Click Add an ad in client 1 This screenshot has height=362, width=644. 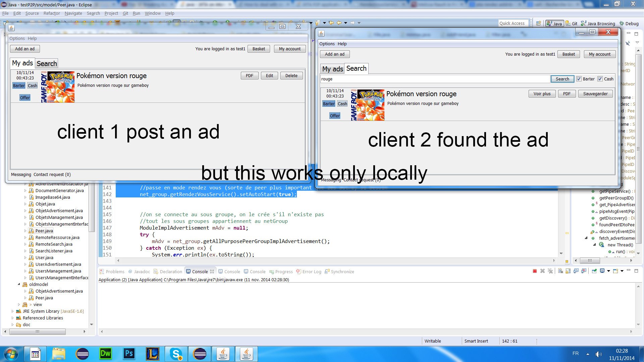point(24,49)
